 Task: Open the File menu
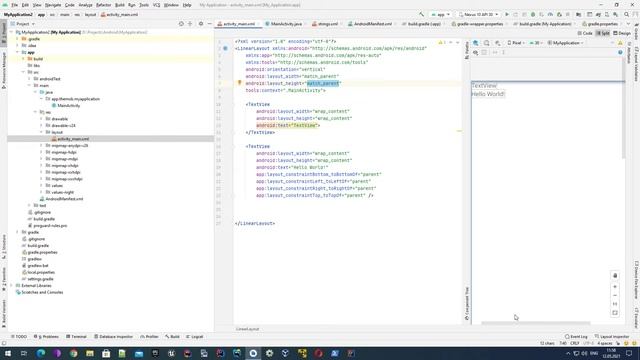pos(15,5)
